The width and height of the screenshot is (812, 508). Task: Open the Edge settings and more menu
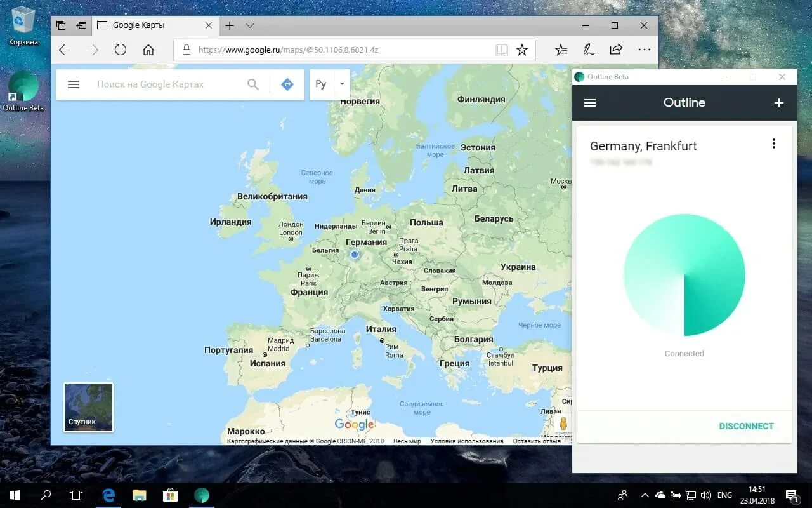(x=644, y=50)
